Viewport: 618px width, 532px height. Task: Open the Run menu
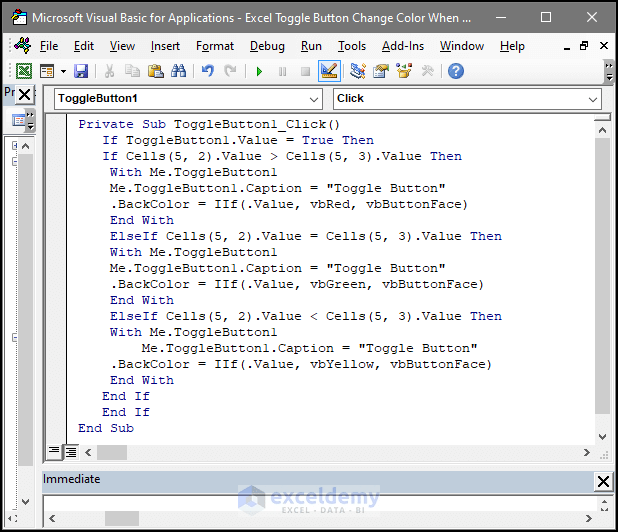[311, 46]
